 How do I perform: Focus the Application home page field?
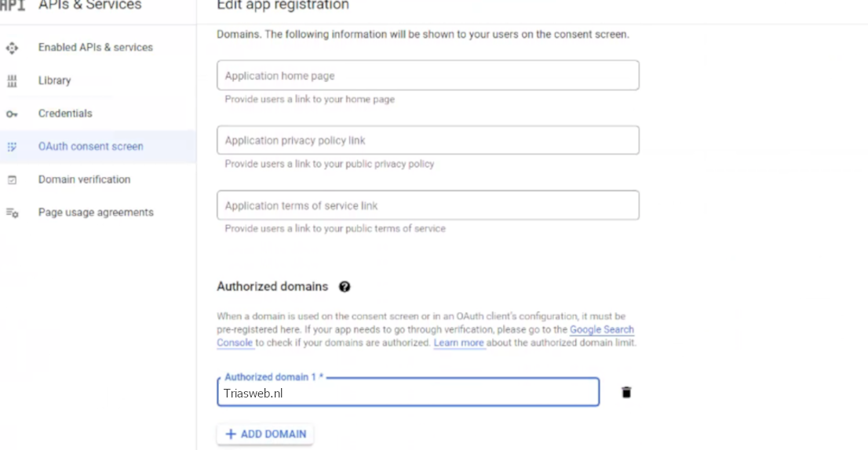point(428,76)
